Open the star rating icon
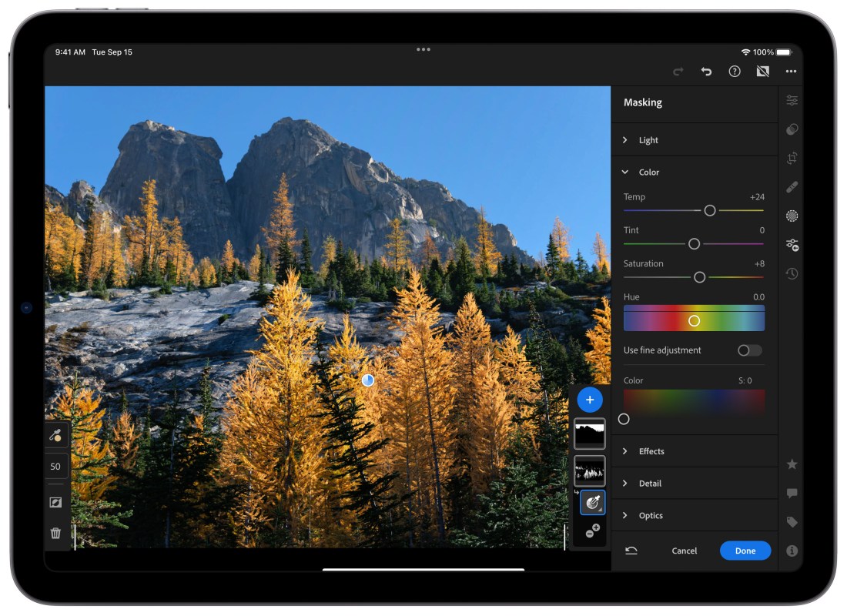The image size is (847, 616). point(792,464)
